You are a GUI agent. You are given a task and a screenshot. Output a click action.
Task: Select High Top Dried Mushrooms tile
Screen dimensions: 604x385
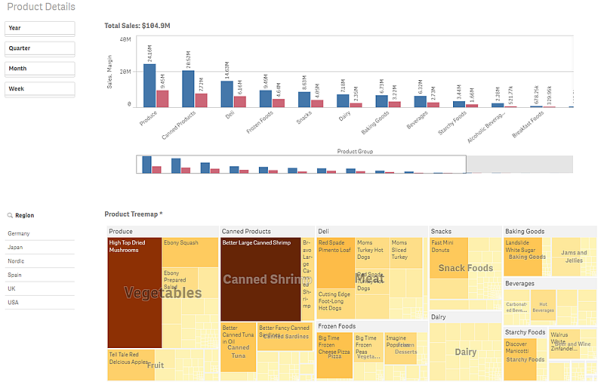click(x=135, y=293)
